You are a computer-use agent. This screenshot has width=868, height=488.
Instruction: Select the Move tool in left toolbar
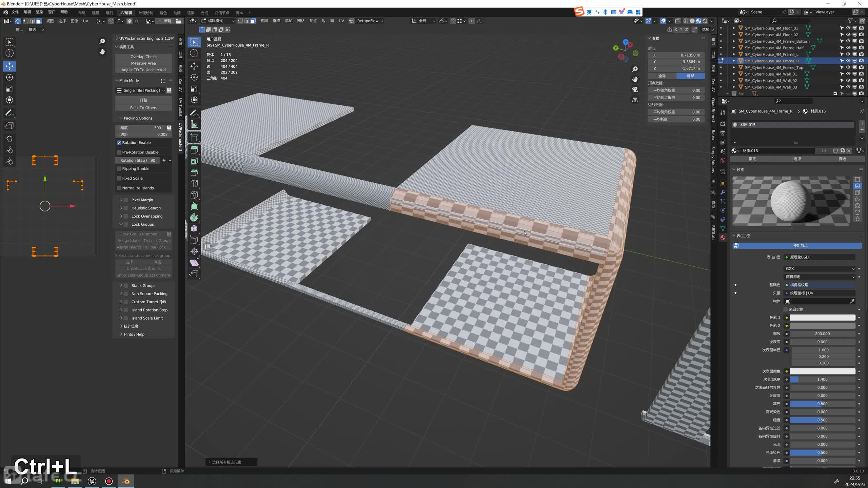click(x=9, y=65)
